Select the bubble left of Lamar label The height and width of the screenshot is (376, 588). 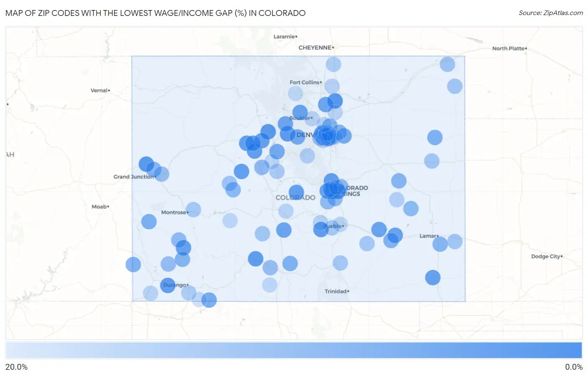coord(395,235)
